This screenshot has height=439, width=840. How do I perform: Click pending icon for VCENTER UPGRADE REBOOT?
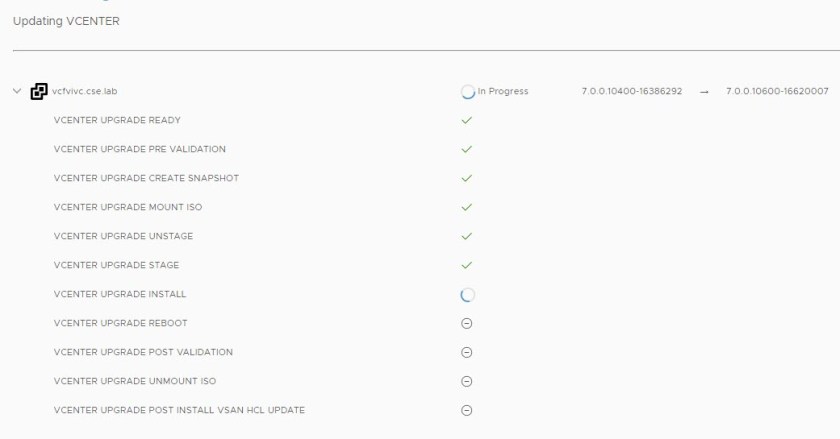(x=466, y=323)
